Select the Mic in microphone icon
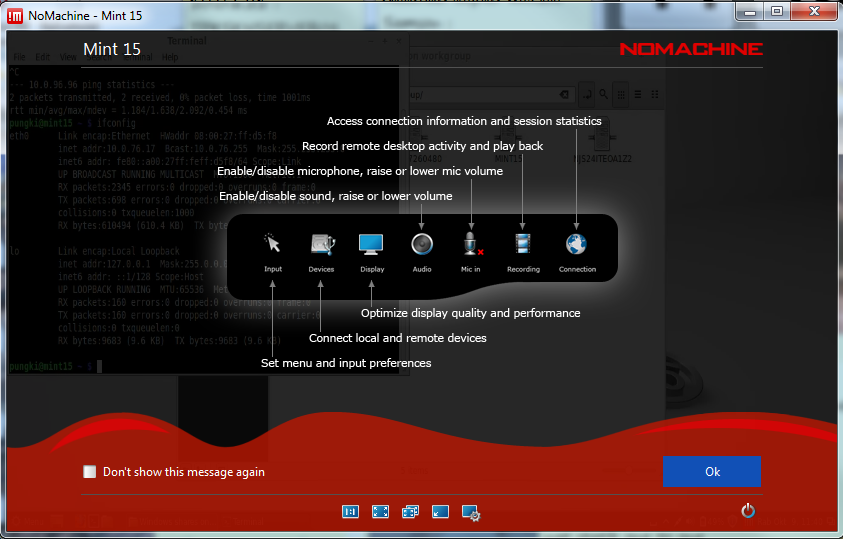 click(472, 244)
